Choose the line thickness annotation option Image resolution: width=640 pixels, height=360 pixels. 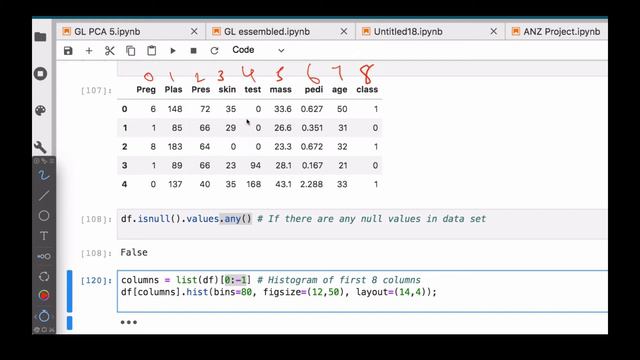point(44,256)
